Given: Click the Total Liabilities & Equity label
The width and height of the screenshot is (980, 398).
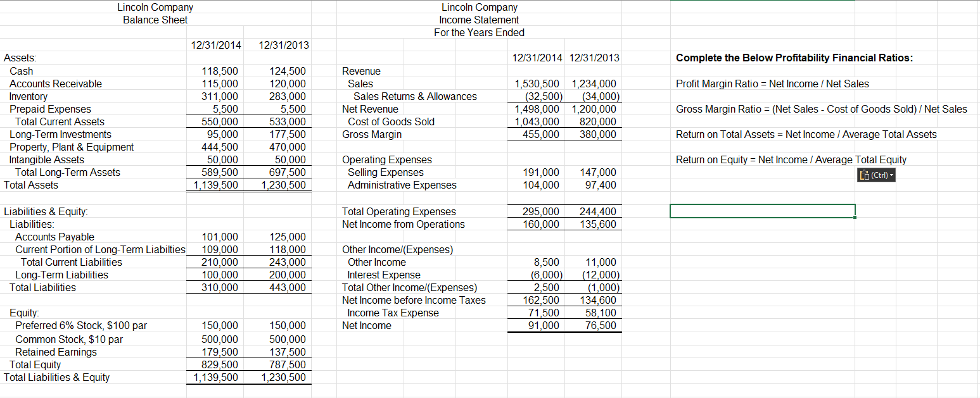Looking at the screenshot, I should click(56, 377).
